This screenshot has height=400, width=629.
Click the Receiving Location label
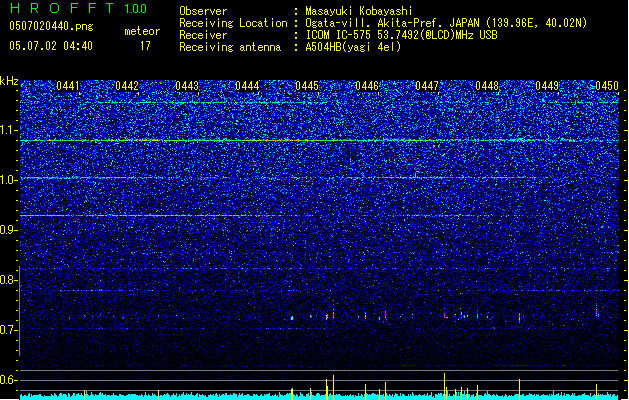(x=233, y=23)
